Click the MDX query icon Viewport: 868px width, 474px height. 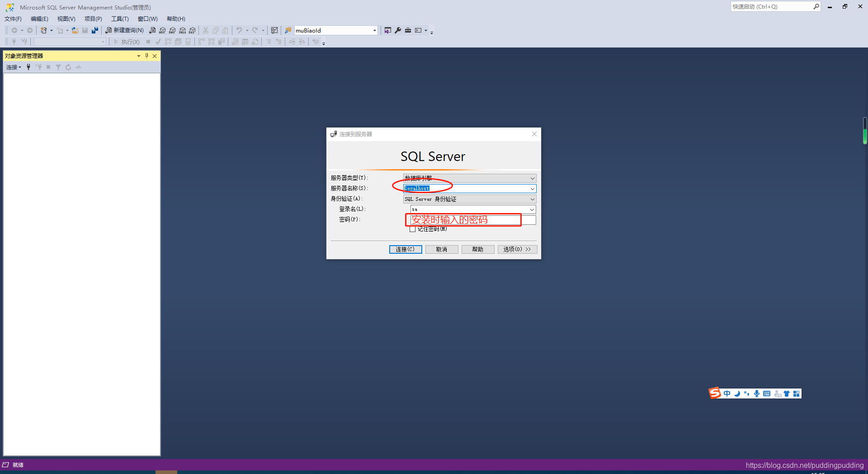pos(162,30)
